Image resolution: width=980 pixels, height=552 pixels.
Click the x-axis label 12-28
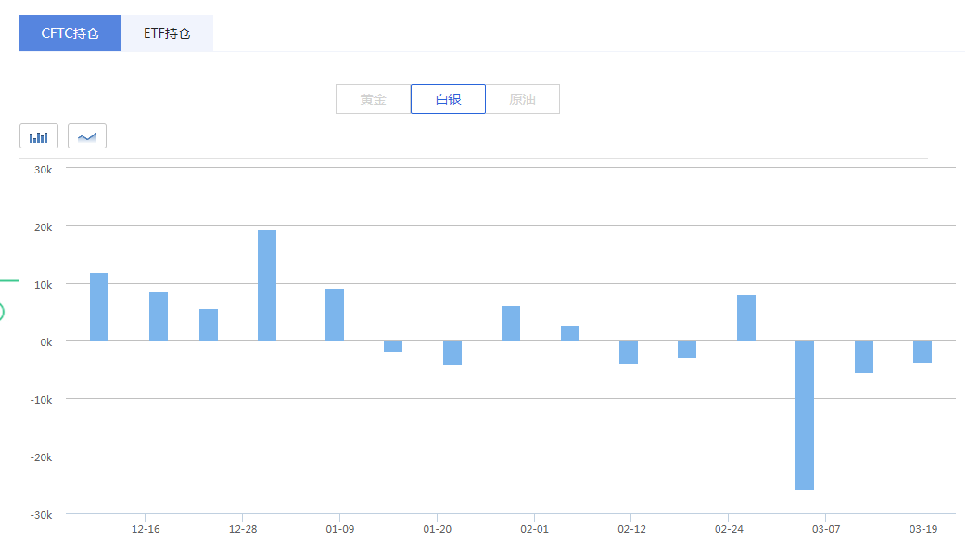click(x=243, y=529)
